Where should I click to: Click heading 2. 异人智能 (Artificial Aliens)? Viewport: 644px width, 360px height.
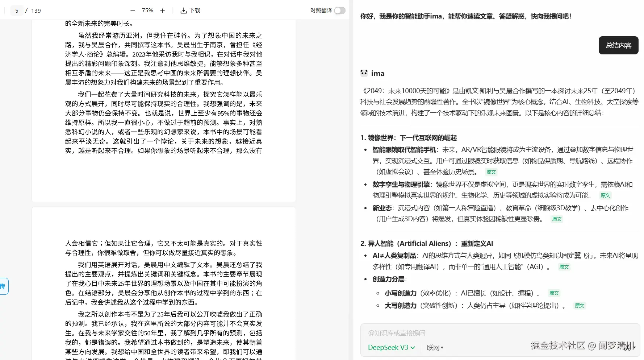pos(427,244)
